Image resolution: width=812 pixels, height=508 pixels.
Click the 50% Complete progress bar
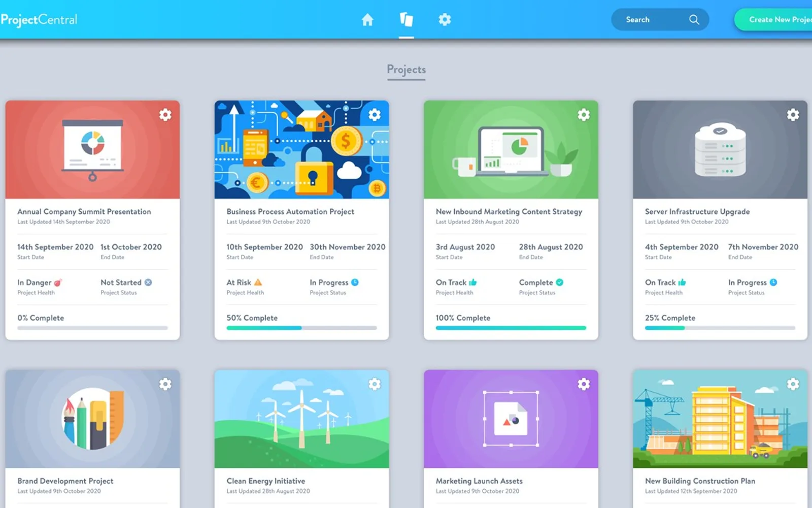pyautogui.click(x=301, y=328)
